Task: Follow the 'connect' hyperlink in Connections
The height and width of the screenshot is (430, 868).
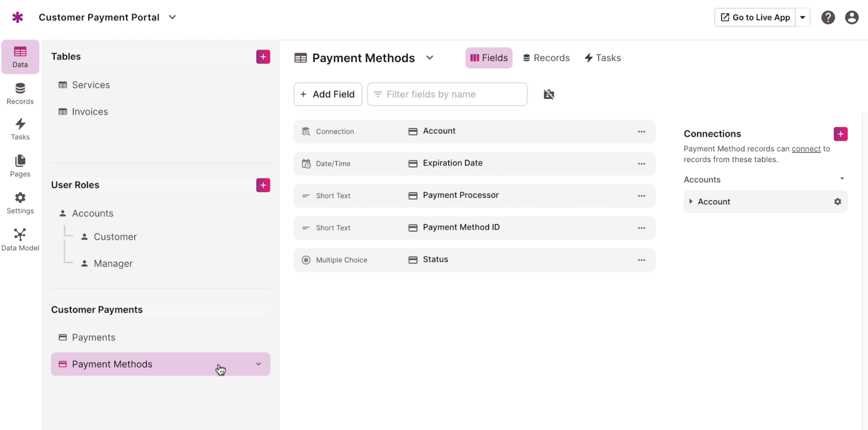Action: [806, 149]
